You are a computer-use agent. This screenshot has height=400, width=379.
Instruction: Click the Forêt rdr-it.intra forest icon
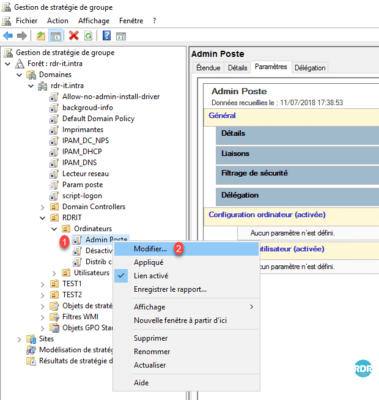point(20,64)
